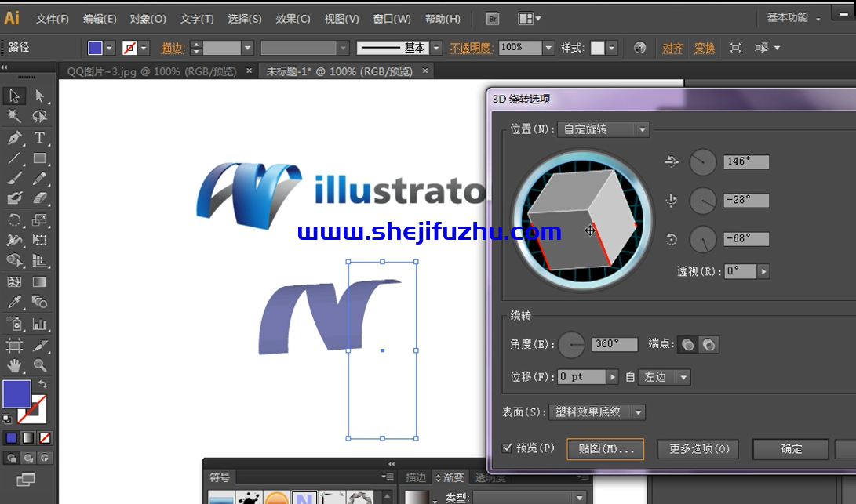Select the Rotate tool
Viewport: 856px width, 504px height.
[x=14, y=219]
